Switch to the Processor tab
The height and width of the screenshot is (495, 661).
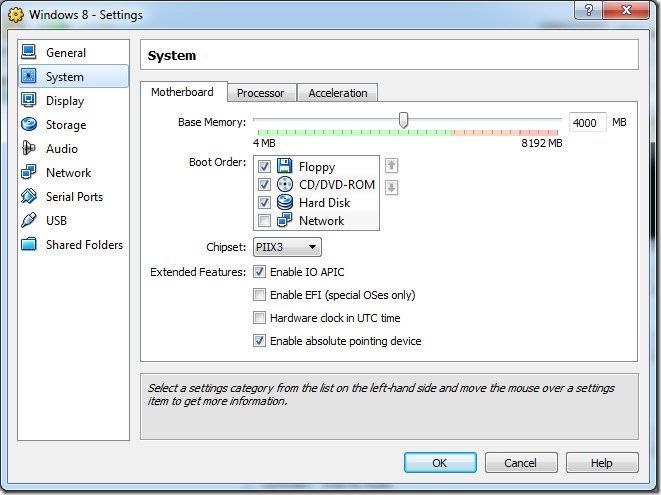point(261,93)
